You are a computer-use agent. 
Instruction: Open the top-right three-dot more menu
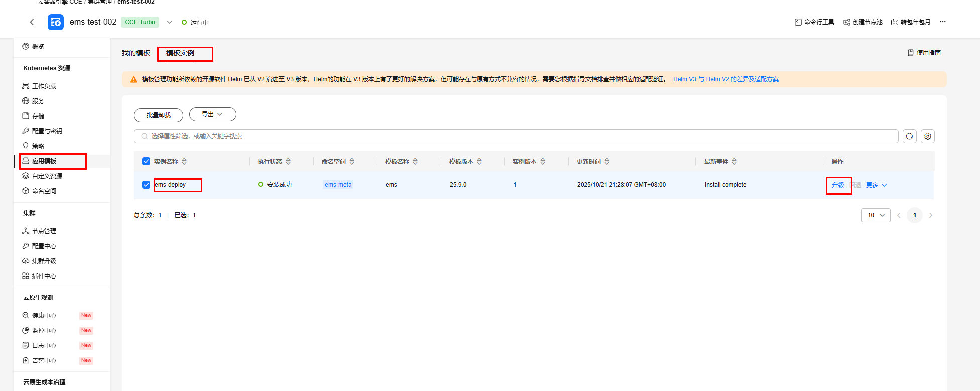[942, 22]
